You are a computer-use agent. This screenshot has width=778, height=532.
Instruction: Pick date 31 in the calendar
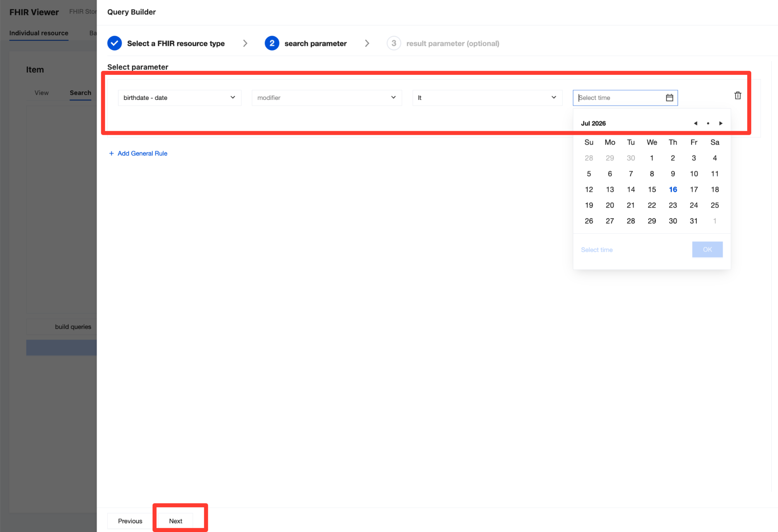pos(694,221)
